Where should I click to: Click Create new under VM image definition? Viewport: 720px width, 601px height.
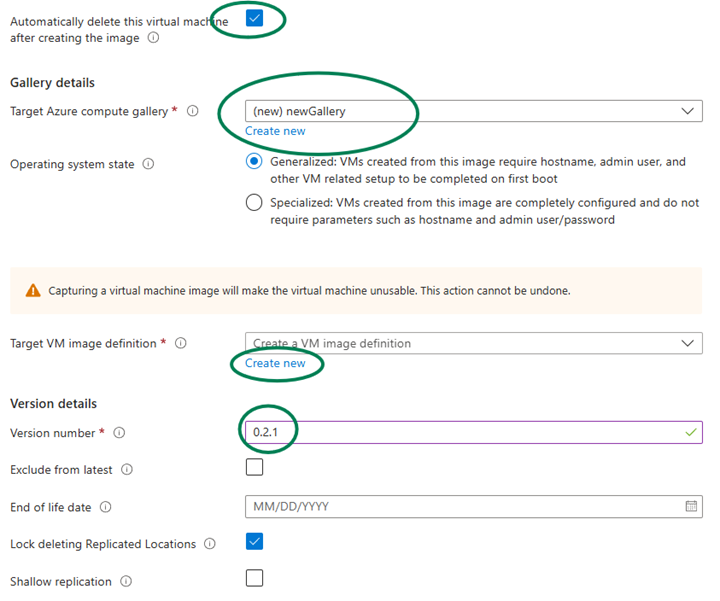pos(275,363)
